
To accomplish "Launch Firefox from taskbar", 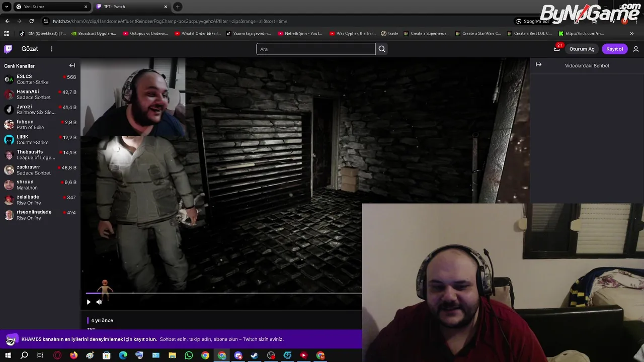I will [x=73, y=355].
